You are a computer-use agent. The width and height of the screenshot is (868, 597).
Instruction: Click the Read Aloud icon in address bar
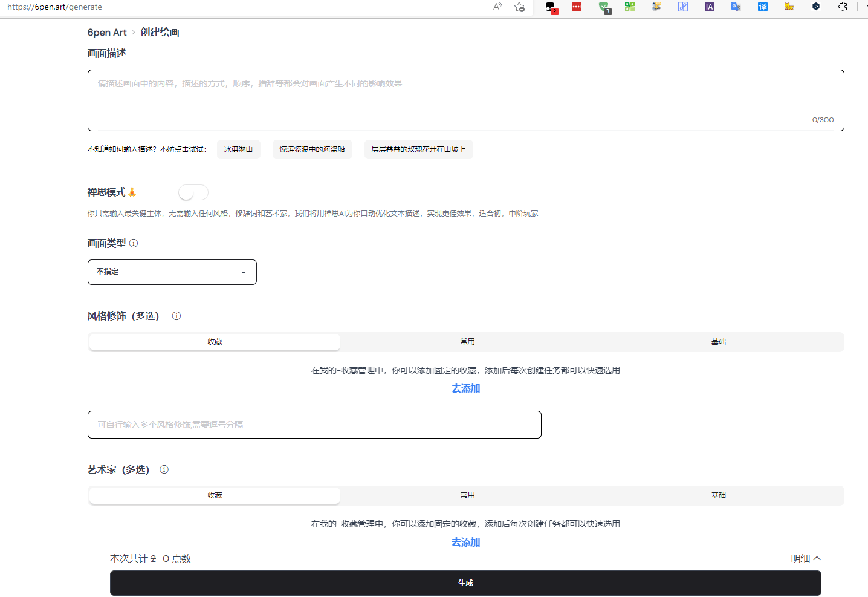coord(497,7)
